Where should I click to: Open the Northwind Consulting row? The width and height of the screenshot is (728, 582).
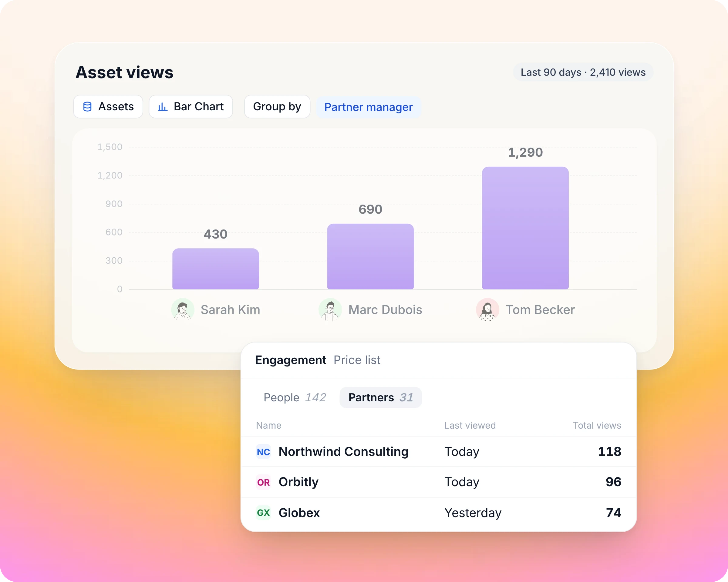coord(438,452)
